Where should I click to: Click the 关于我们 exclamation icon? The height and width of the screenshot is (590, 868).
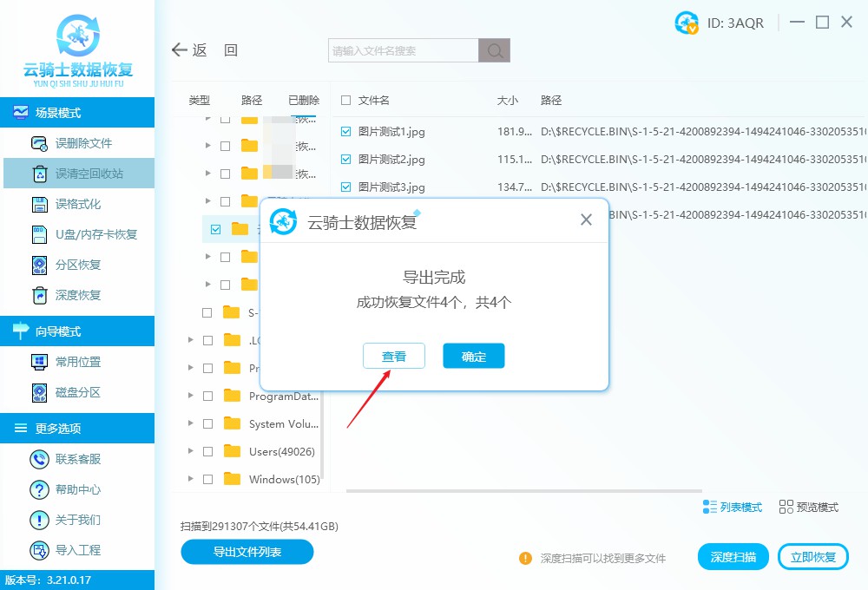coord(39,520)
